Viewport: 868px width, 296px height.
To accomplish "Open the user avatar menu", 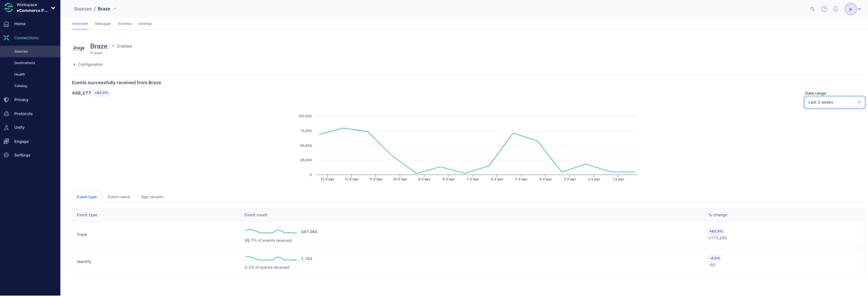I will [850, 9].
